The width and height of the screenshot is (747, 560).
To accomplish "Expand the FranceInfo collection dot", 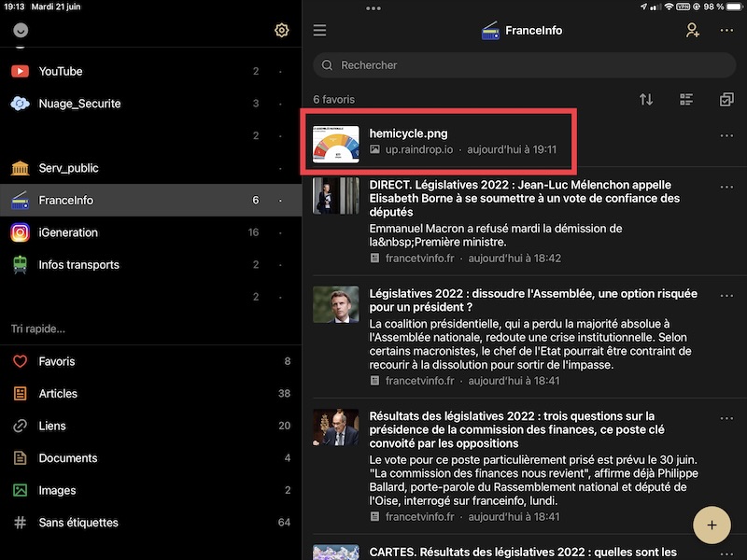I will [280, 200].
